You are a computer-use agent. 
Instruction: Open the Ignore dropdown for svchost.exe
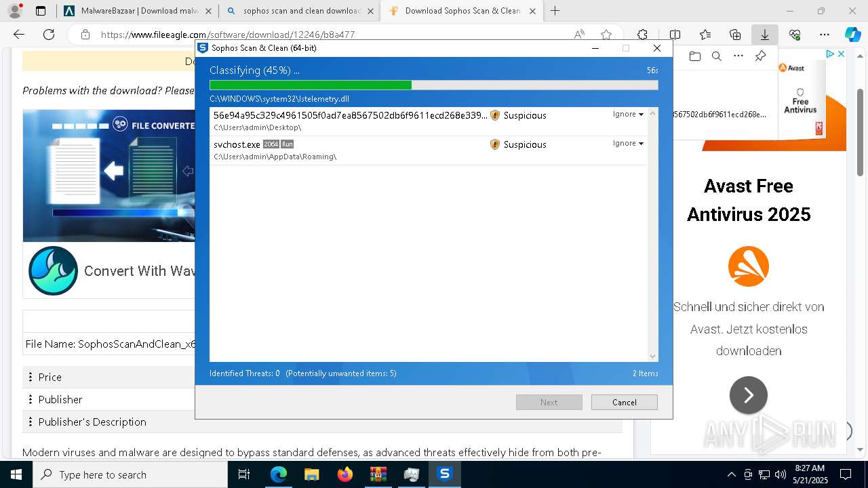tap(628, 143)
